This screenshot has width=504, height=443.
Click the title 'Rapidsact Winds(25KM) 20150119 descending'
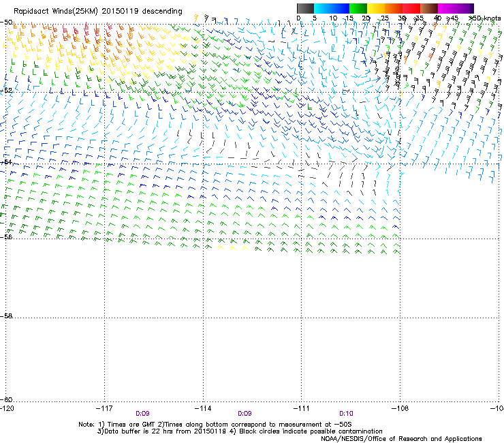[x=97, y=12]
